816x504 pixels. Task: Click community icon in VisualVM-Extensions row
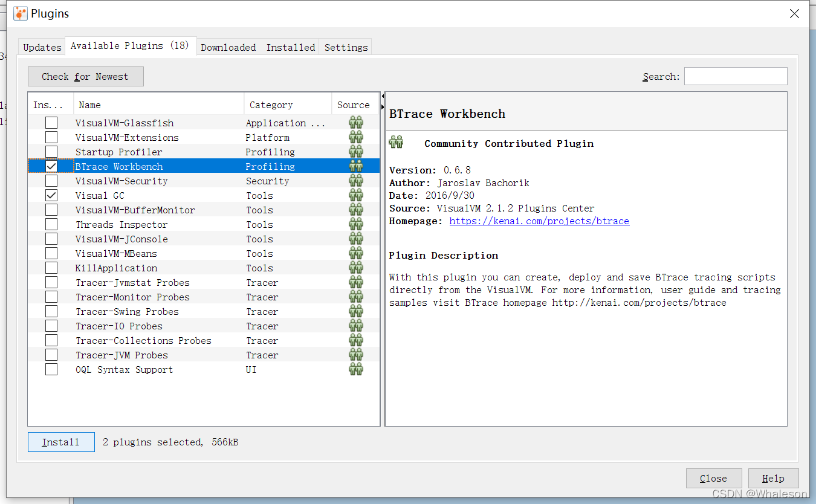pyautogui.click(x=356, y=137)
